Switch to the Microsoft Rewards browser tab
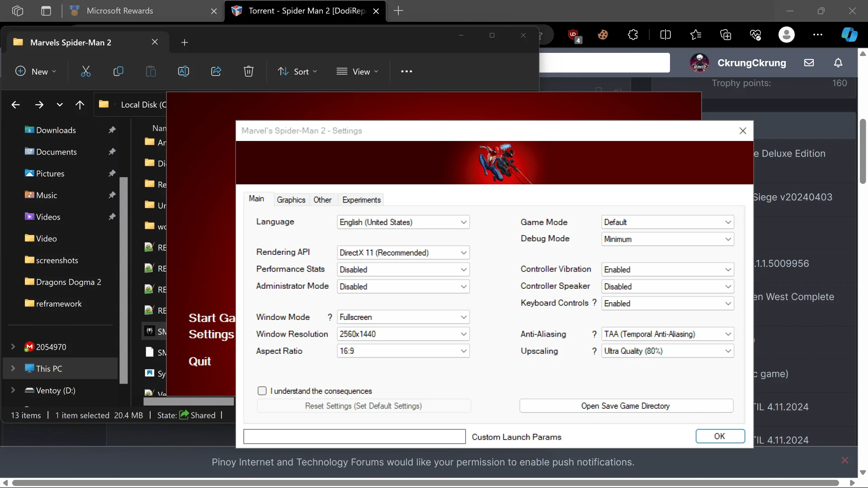Image resolution: width=868 pixels, height=488 pixels. pyautogui.click(x=142, y=11)
